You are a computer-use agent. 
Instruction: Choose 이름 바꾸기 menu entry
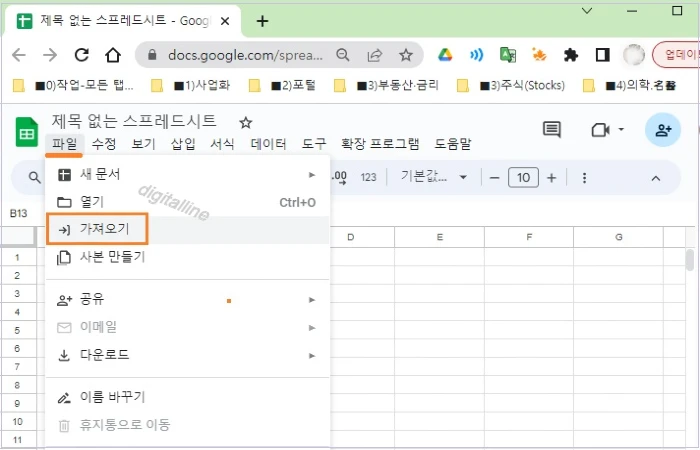tap(188, 397)
